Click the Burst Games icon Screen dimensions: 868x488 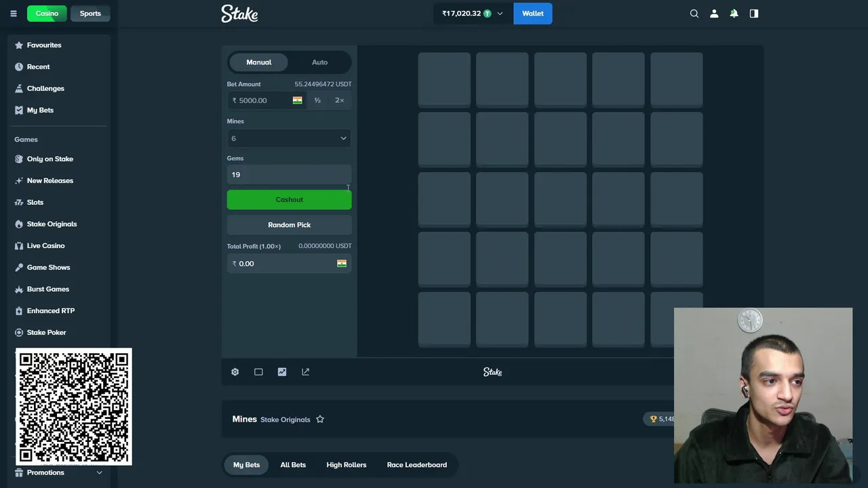click(19, 289)
